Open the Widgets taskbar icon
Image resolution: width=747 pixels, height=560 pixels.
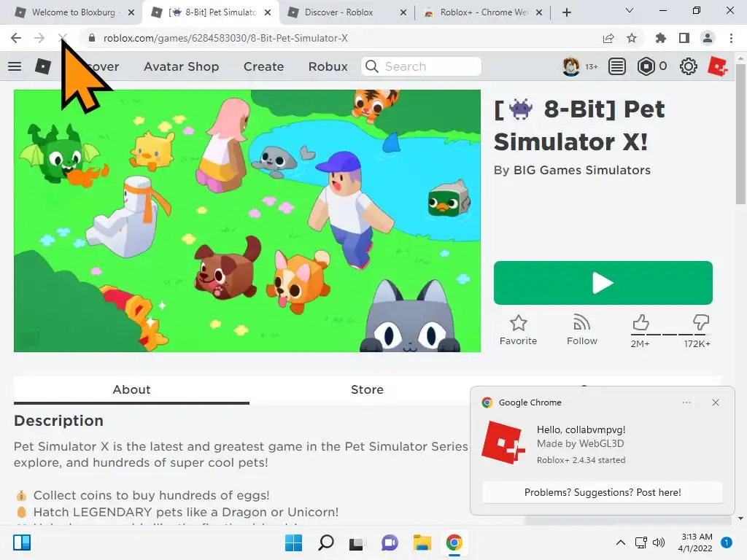(x=22, y=542)
